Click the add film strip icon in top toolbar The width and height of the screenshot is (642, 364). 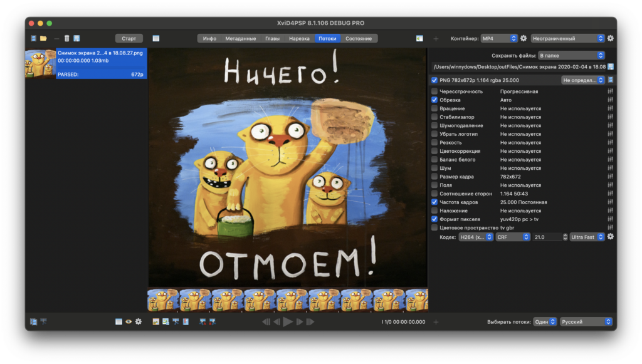coord(34,38)
